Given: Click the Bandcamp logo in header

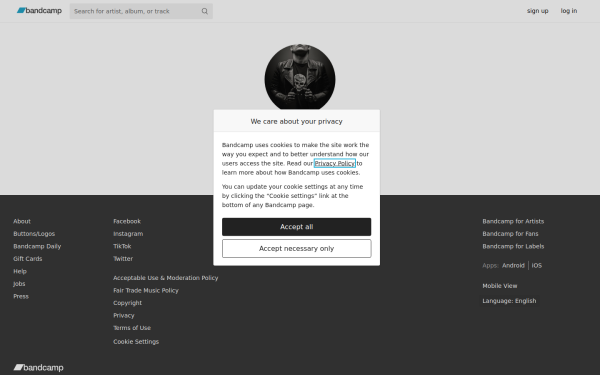Looking at the screenshot, I should [39, 11].
